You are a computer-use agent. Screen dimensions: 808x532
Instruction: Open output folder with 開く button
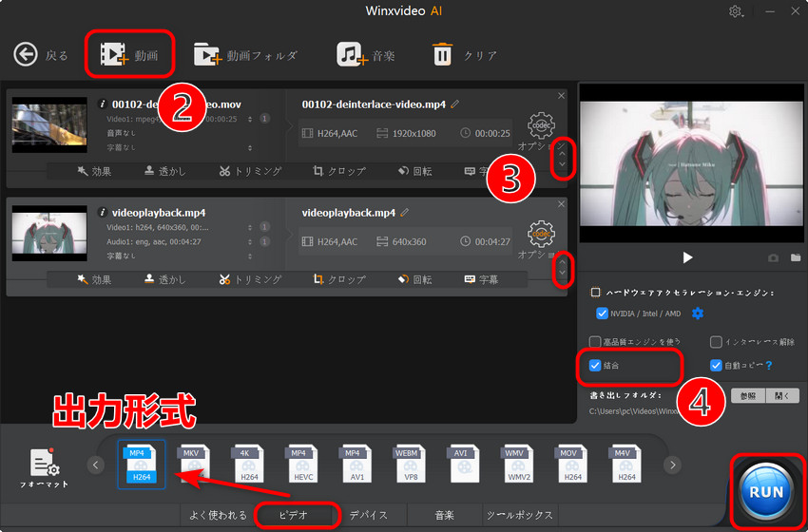pyautogui.click(x=782, y=395)
